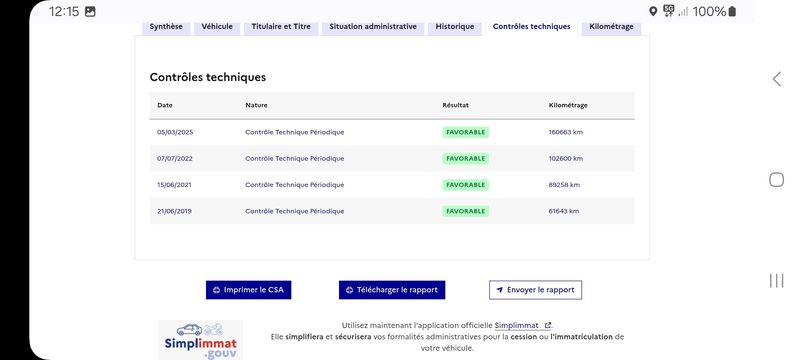The image size is (800, 360).
Task: Click the FAVORABLE badge for 21/06/2019
Action: point(465,211)
